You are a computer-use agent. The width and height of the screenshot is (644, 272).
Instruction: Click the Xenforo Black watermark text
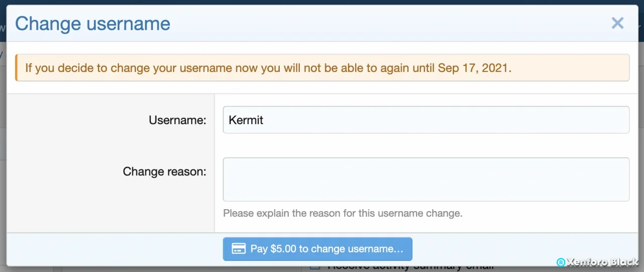603,262
